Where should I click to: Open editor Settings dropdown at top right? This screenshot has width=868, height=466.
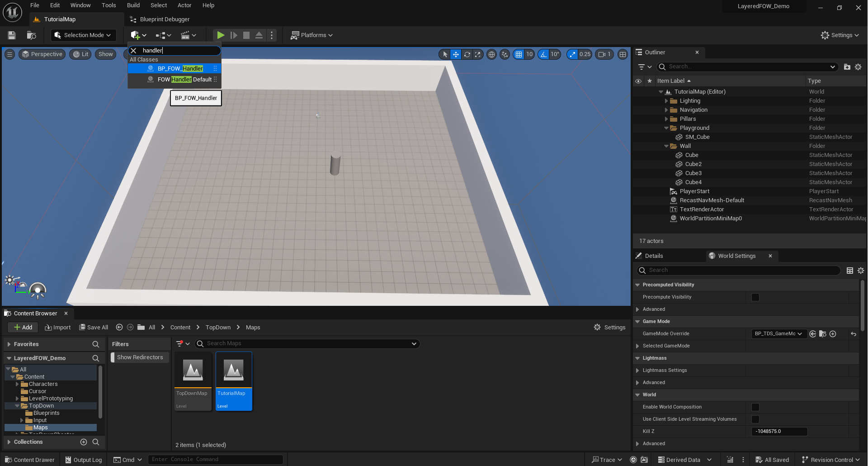pyautogui.click(x=840, y=35)
